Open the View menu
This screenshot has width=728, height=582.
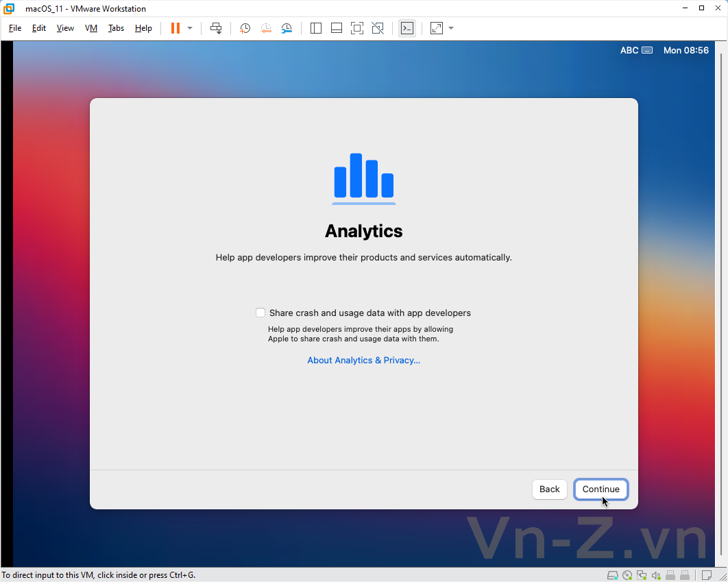[65, 28]
